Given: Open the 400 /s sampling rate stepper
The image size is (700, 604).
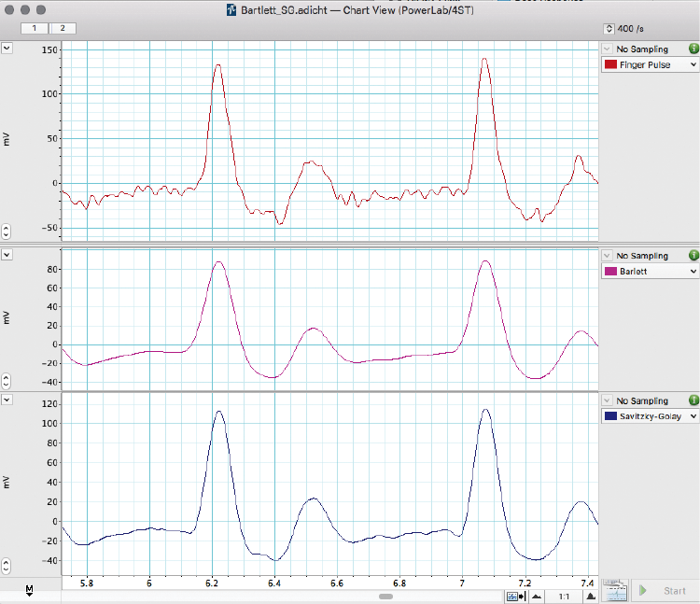Looking at the screenshot, I should (x=609, y=29).
